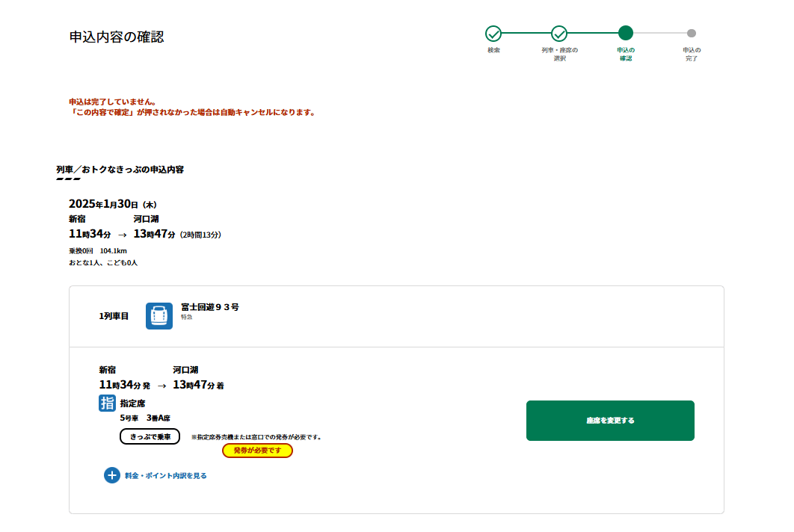Click the きっぷで乗車 badge

click(x=150, y=436)
